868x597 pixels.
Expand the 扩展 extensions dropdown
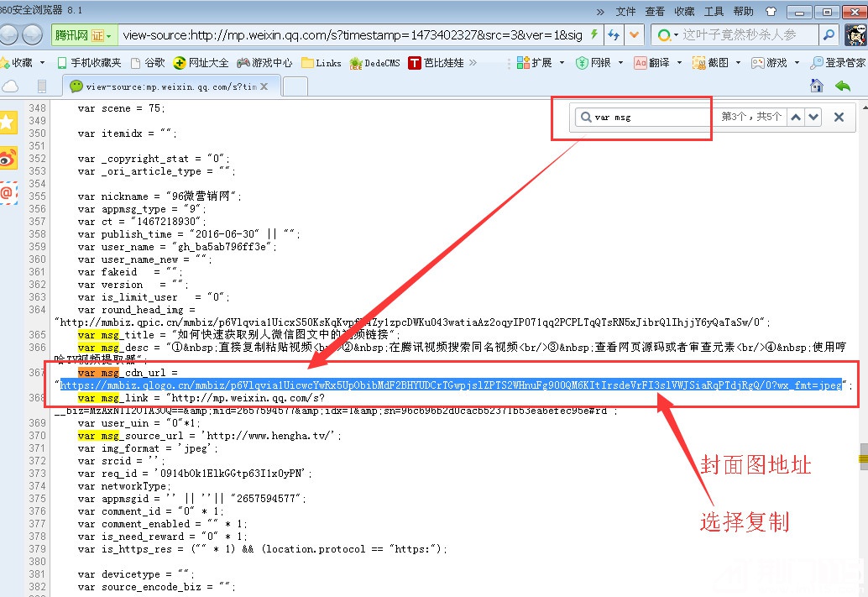(562, 63)
